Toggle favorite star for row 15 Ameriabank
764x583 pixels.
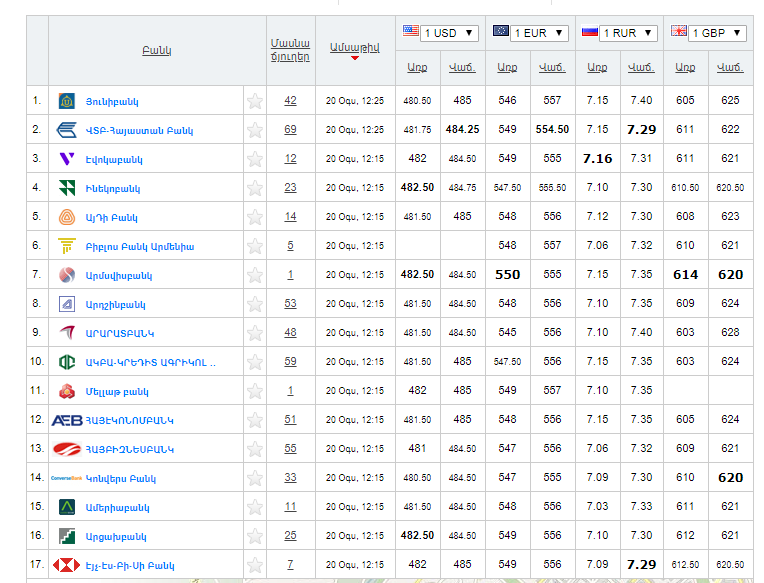tap(255, 507)
